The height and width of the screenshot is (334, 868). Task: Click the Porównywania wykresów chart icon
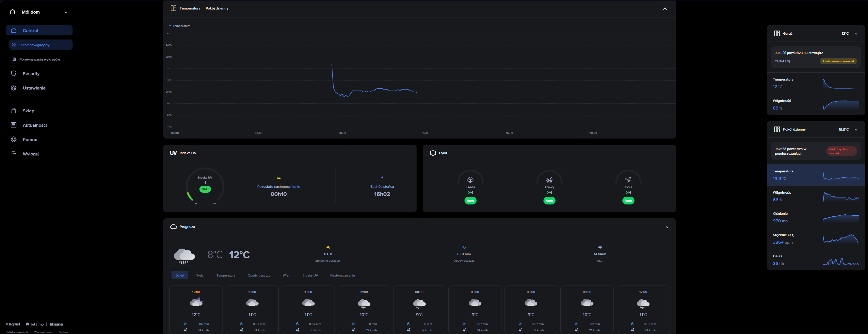[14, 59]
